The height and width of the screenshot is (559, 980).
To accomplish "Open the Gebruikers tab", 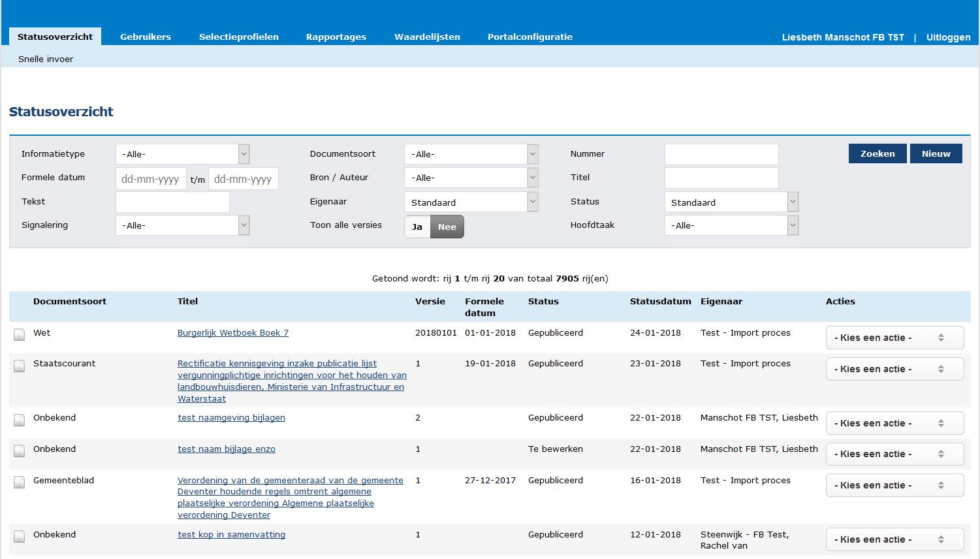I will coord(146,37).
